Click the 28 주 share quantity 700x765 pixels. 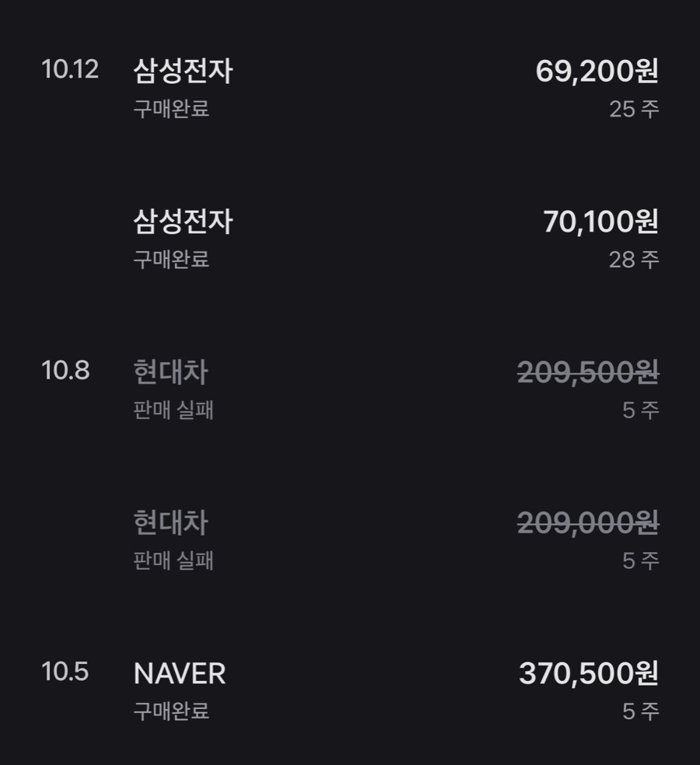pyautogui.click(x=634, y=260)
